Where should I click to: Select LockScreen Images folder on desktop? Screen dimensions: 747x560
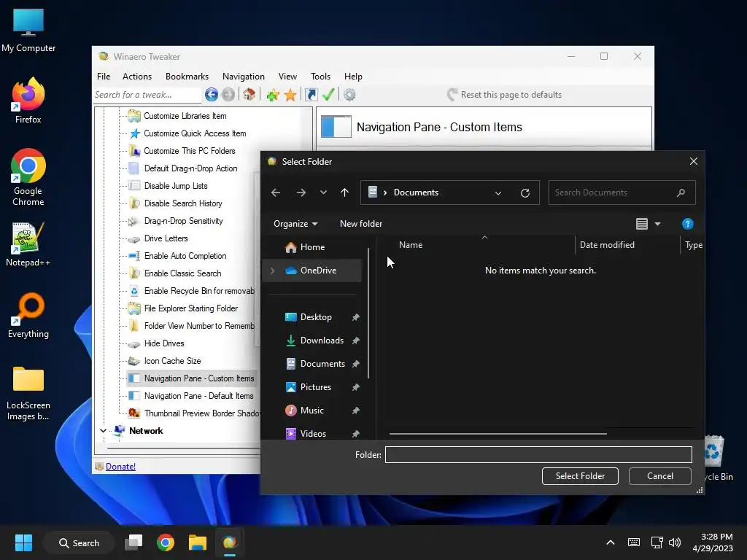[28, 393]
